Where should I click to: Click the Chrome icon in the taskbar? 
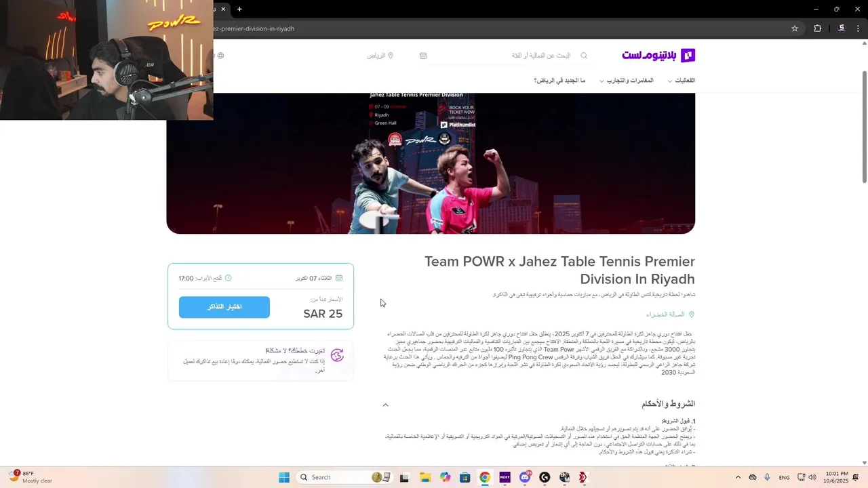coord(485,477)
